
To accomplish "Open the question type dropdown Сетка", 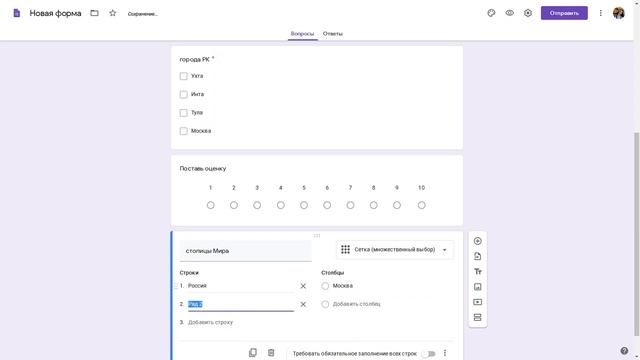I will [394, 249].
